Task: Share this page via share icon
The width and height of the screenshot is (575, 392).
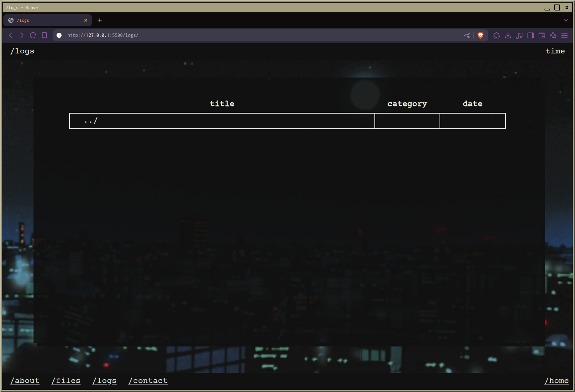Action: tap(467, 35)
